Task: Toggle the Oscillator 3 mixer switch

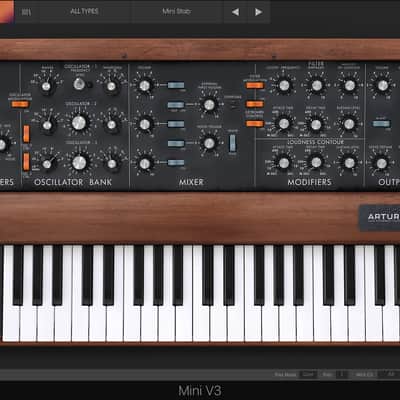Action: click(x=176, y=163)
